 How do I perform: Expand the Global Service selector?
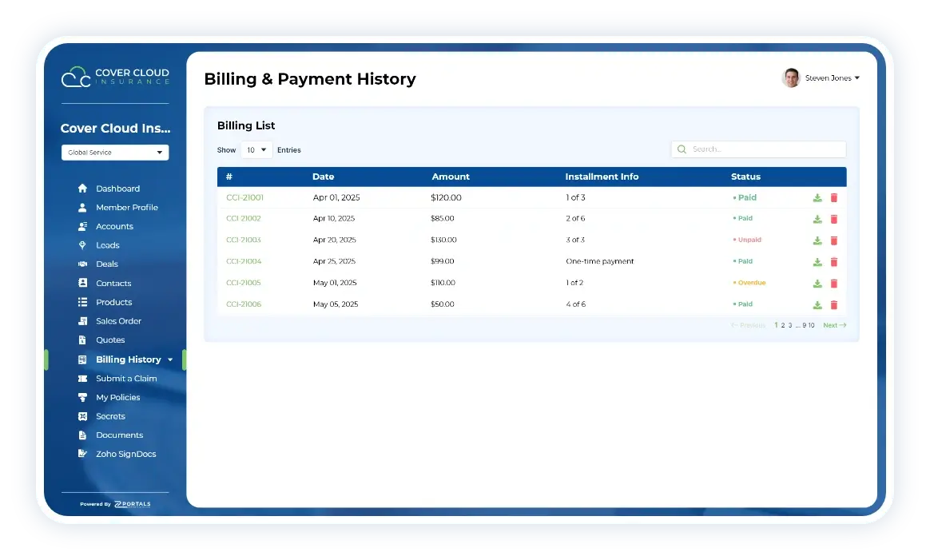114,152
